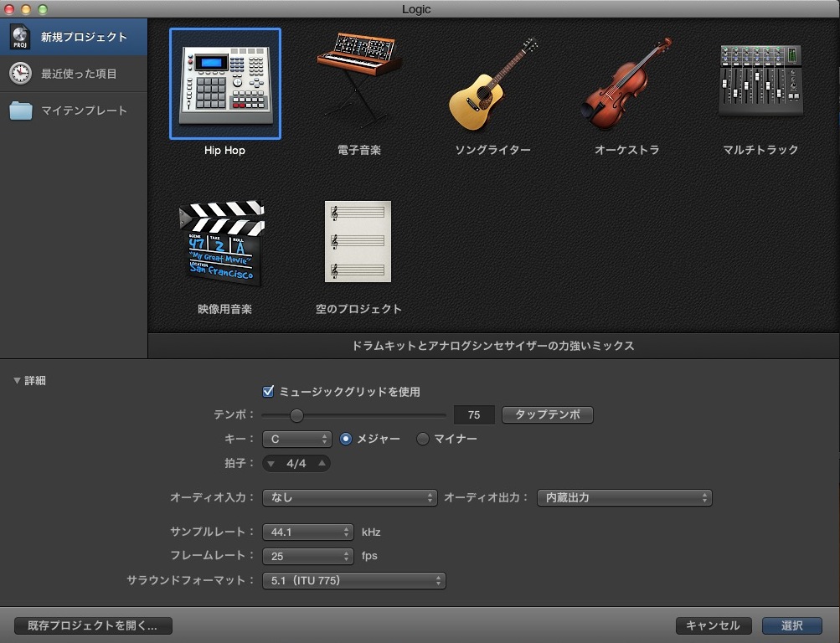The height and width of the screenshot is (643, 840).
Task: Click the template description text ドラムキットとアナログシンセサイザー
Action: pyautogui.click(x=492, y=346)
